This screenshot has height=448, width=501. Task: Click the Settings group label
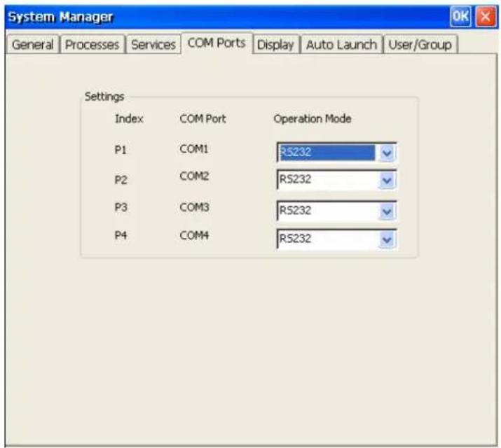click(104, 97)
